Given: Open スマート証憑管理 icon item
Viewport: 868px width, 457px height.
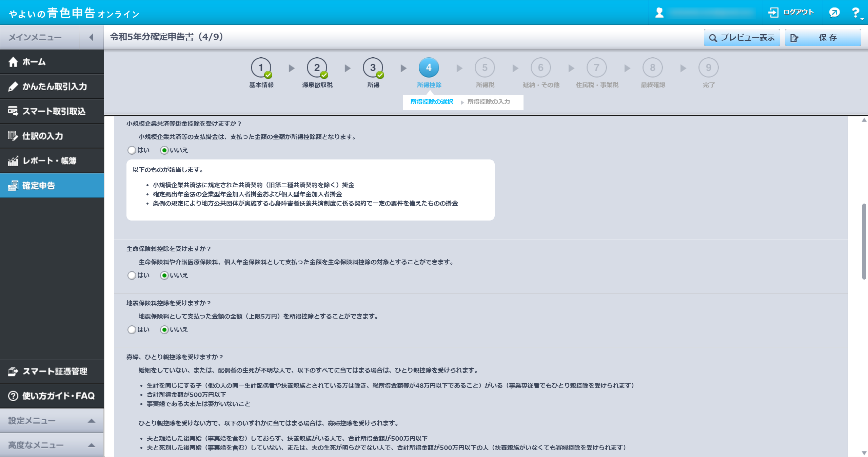Looking at the screenshot, I should coord(13,372).
